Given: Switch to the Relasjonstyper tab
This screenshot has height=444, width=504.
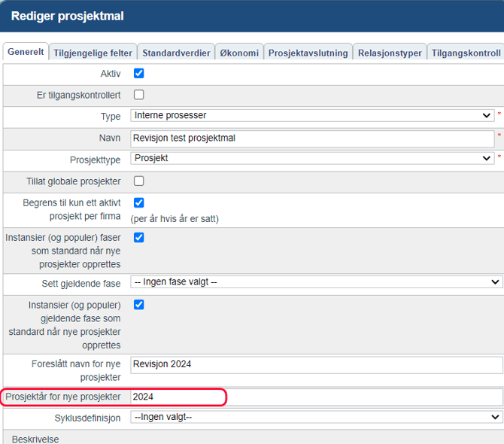Looking at the screenshot, I should click(390, 53).
